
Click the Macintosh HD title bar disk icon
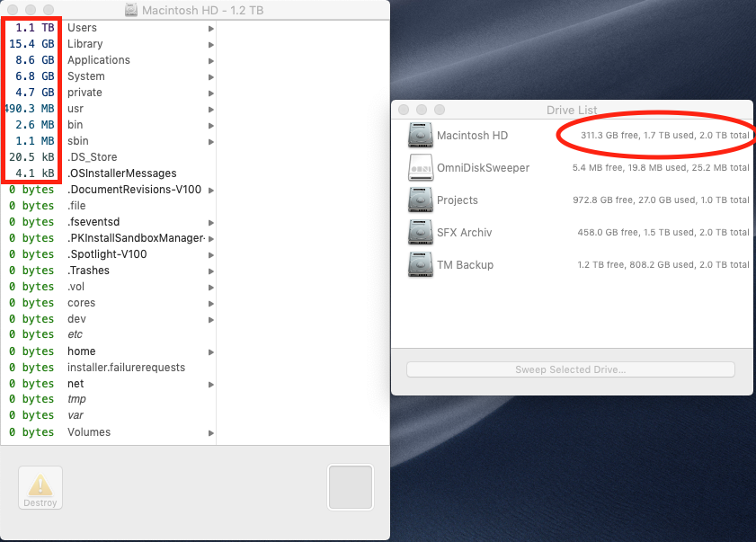click(131, 10)
